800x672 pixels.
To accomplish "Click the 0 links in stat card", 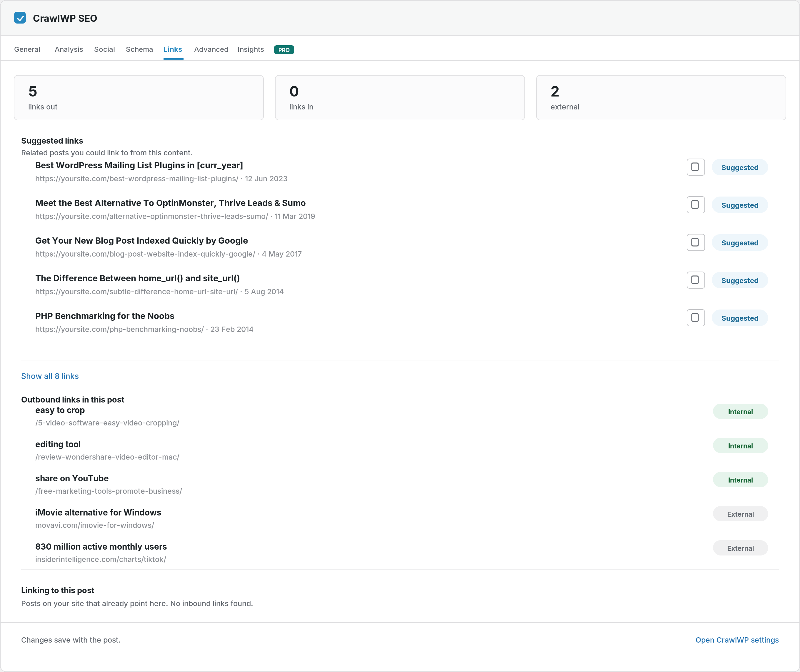I will tap(400, 98).
